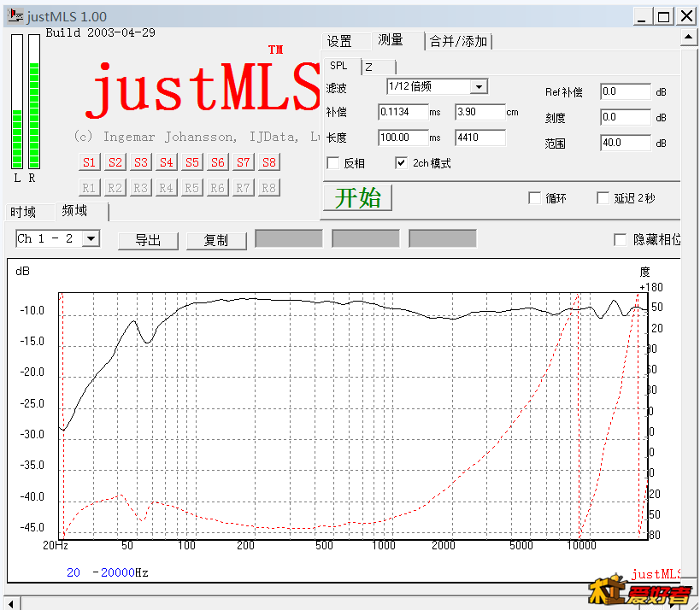Select preset slot S1
This screenshot has height=610, width=700.
(x=89, y=162)
